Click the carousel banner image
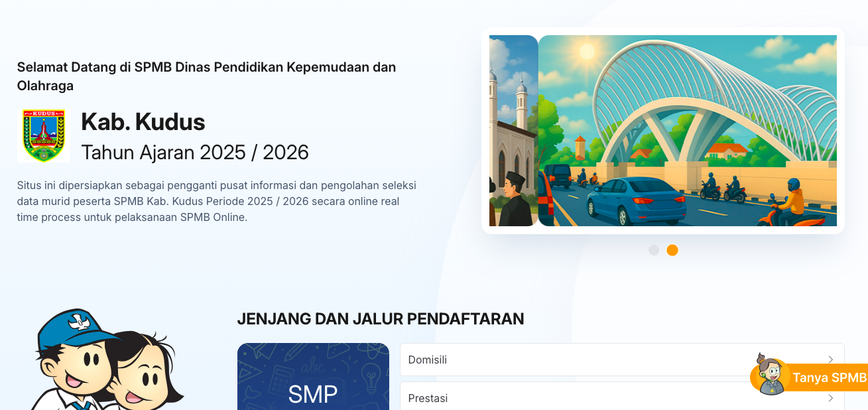This screenshot has height=410, width=868. (x=663, y=131)
